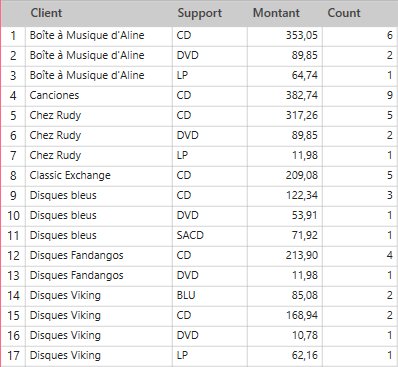Screen dimensions: 398x367
Task: Select row number 1 header
Action: point(13,36)
